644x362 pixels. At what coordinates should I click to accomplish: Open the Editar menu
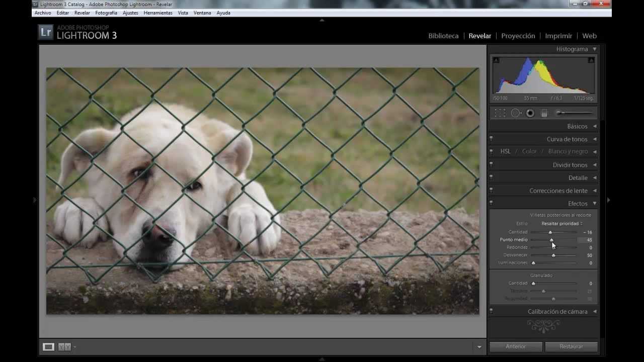[63, 13]
